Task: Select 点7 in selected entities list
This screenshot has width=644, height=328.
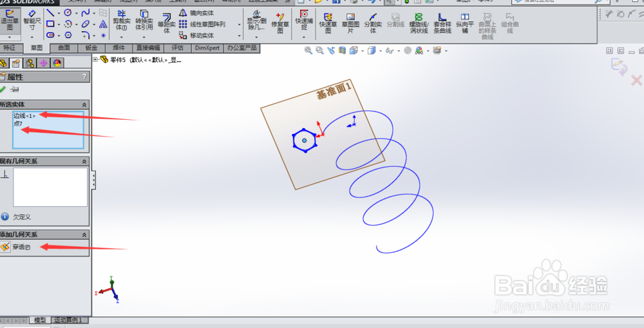Action: [18, 123]
